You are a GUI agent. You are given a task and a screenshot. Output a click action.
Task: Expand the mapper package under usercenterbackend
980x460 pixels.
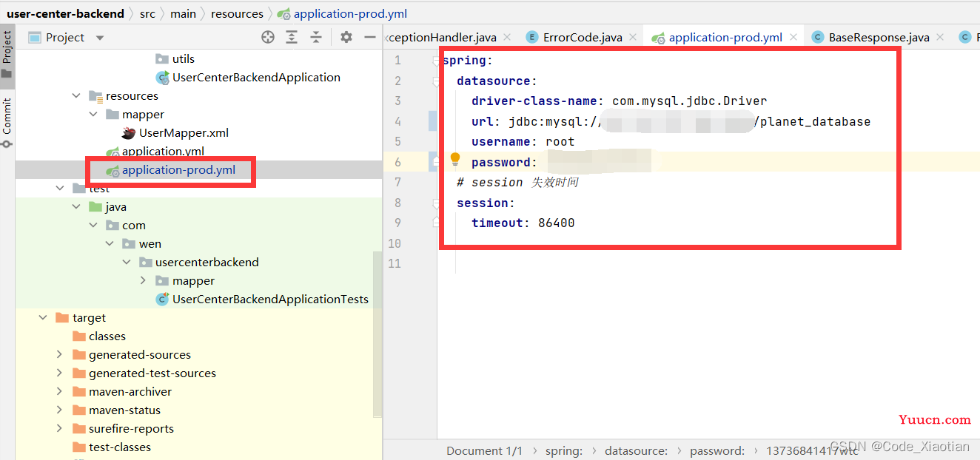pos(143,281)
